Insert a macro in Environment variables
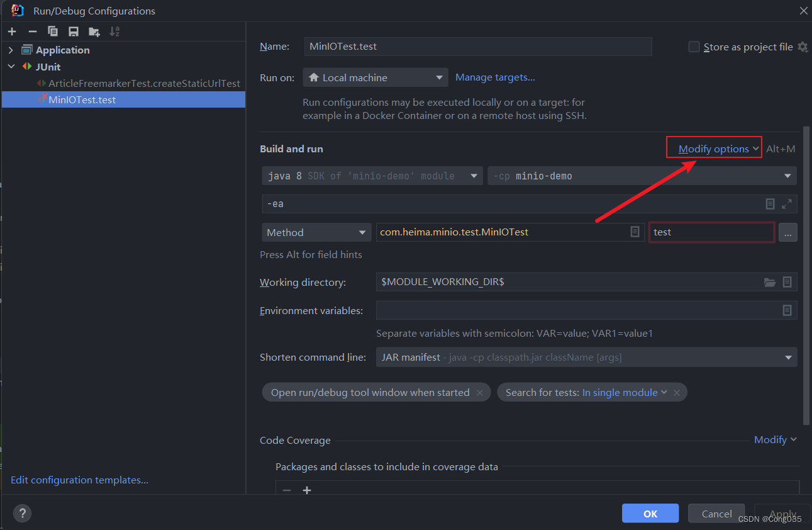Image resolution: width=812 pixels, height=530 pixels. click(787, 310)
